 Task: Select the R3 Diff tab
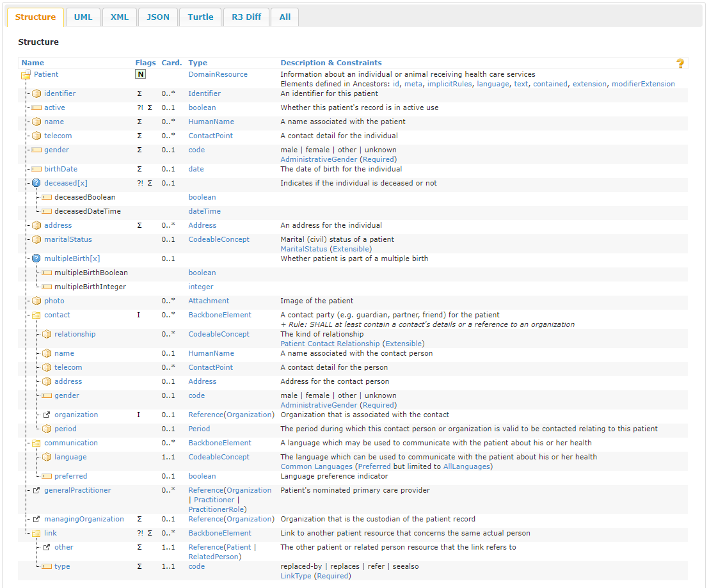tap(246, 17)
